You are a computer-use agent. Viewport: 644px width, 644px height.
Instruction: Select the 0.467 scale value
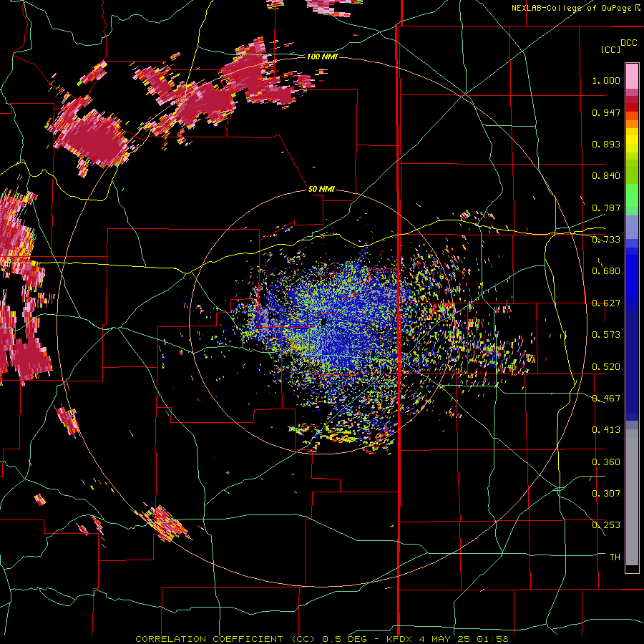click(606, 399)
